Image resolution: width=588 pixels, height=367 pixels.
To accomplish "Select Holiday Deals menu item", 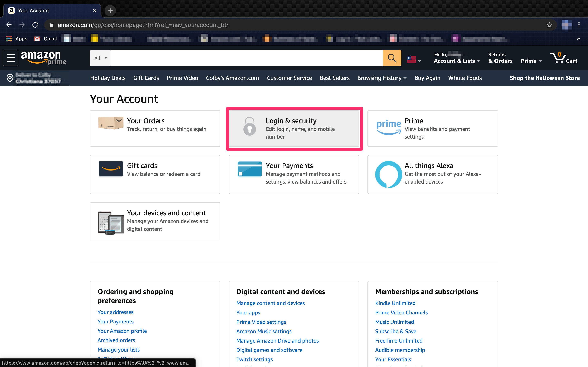I will (x=108, y=78).
